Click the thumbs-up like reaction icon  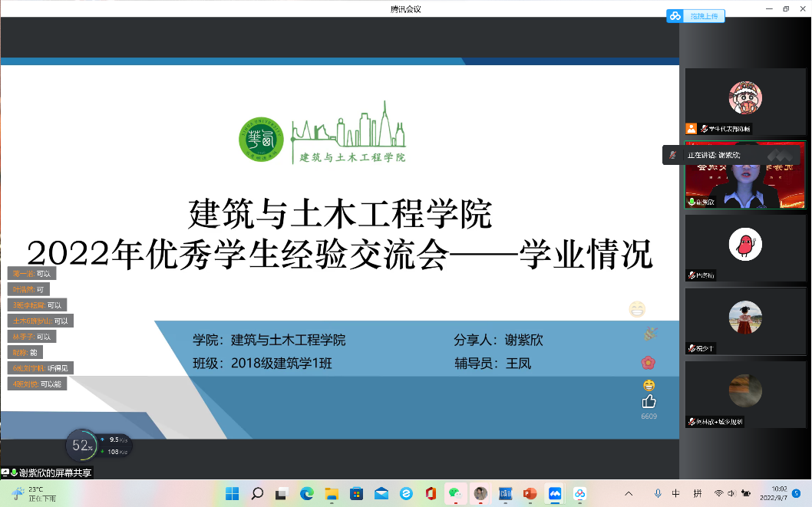coord(649,401)
